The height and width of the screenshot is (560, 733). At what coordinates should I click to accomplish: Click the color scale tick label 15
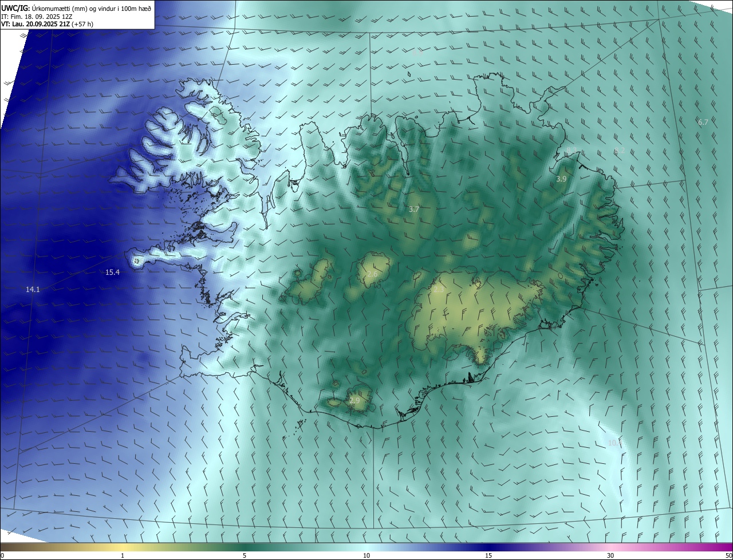pyautogui.click(x=488, y=555)
